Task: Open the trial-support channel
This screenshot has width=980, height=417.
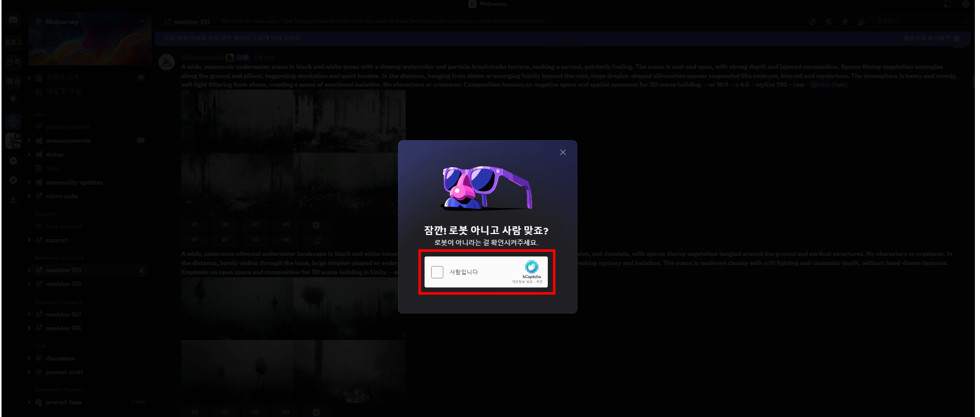Action: tap(90, 226)
